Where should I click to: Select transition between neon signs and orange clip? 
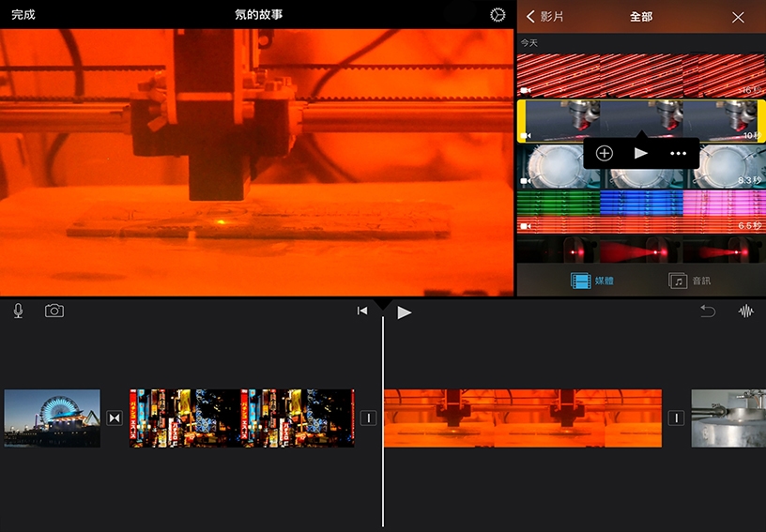click(x=369, y=418)
